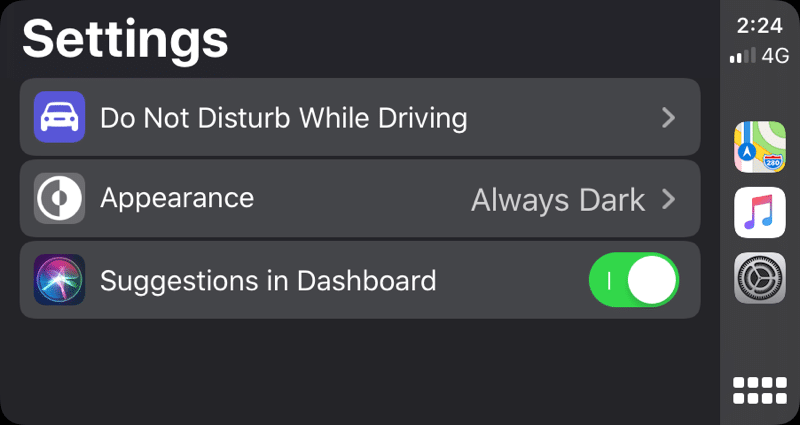Tap the 4G network indicator text

point(775,56)
